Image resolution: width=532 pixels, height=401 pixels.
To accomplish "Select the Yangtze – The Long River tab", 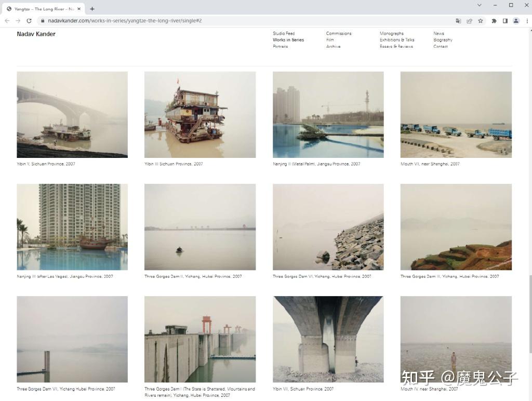I will (44, 9).
